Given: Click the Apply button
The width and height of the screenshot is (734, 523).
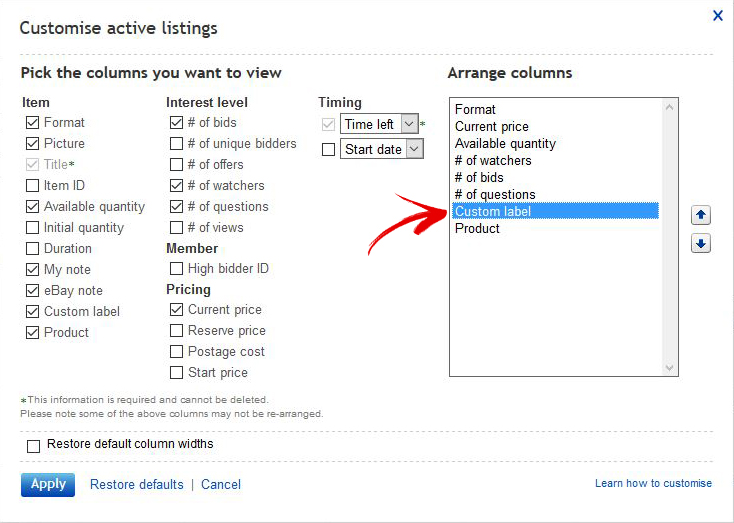Looking at the screenshot, I should (48, 484).
